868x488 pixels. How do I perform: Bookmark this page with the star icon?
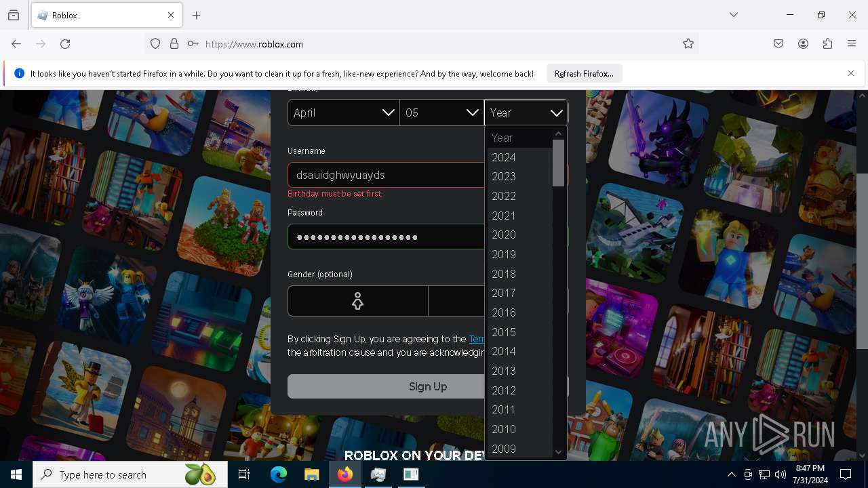688,44
